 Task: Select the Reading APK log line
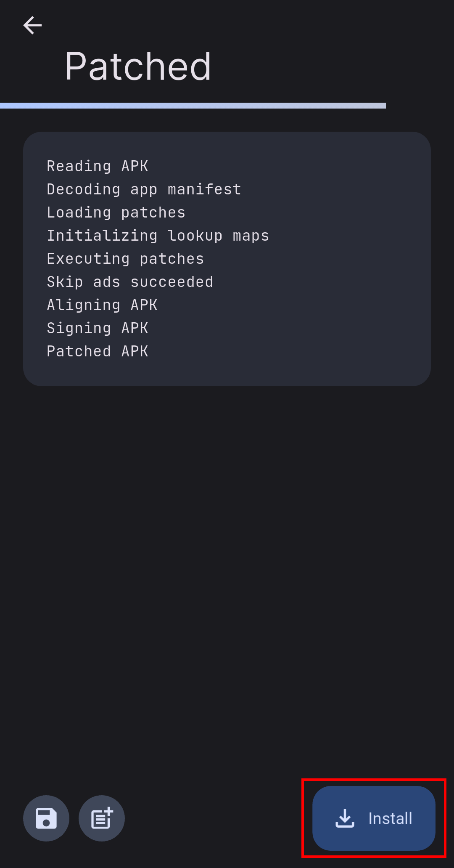point(98,166)
